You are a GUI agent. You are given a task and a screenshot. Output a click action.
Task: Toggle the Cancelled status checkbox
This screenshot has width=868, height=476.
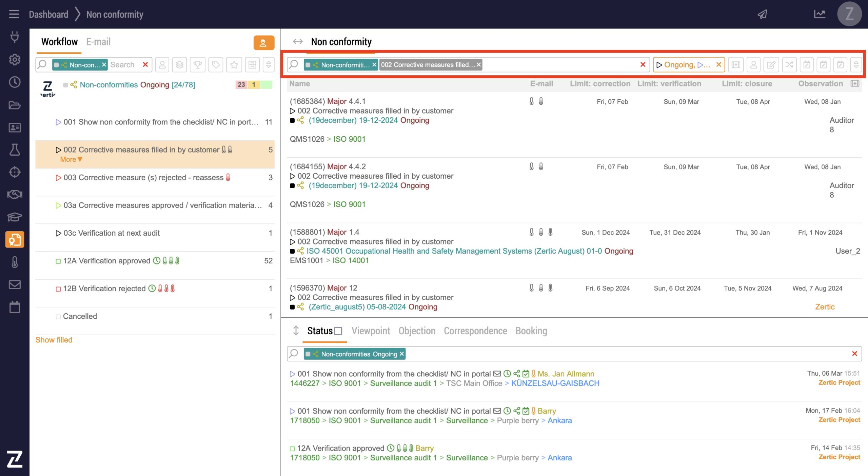(x=58, y=317)
